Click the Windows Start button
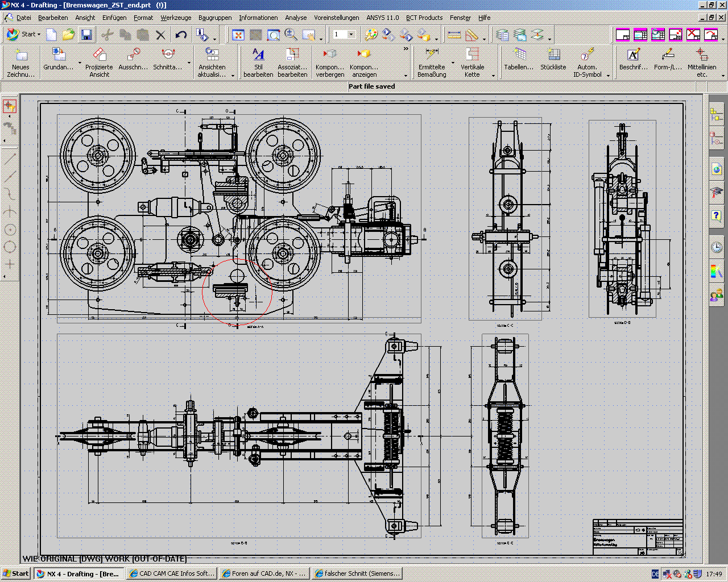The height and width of the screenshot is (582, 728). [16, 573]
